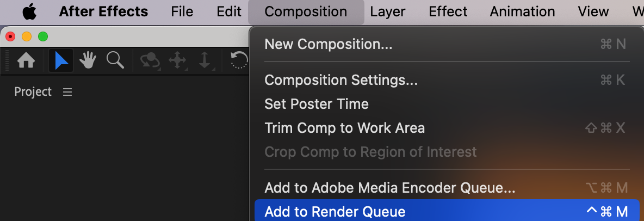The image size is (644, 221).
Task: Open the File menu
Action: point(182,11)
